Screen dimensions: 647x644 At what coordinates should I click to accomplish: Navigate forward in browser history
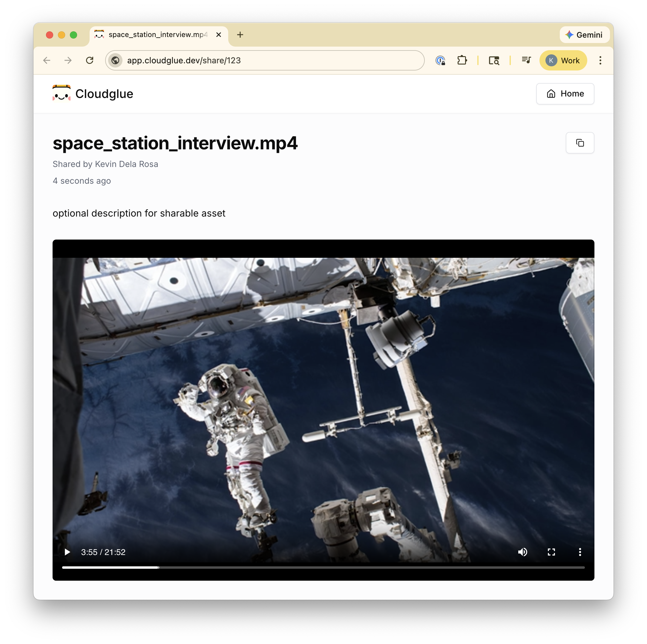click(x=68, y=61)
